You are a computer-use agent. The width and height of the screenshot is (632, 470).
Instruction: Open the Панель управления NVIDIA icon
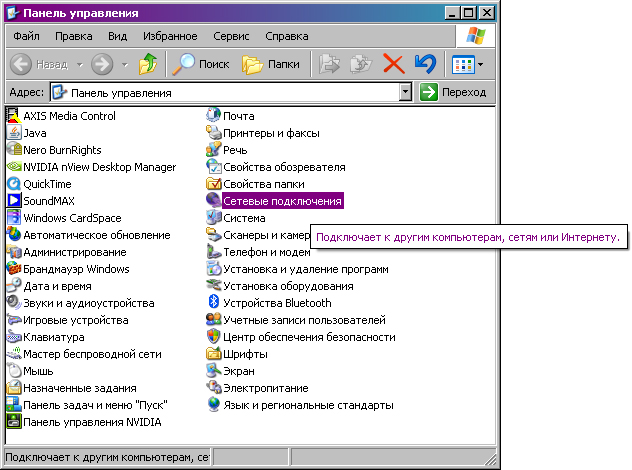[14, 422]
